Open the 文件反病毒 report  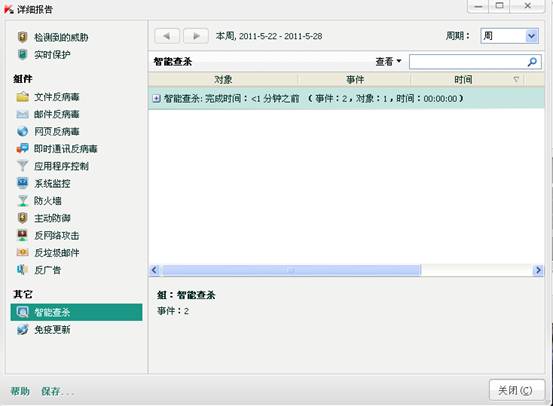pos(56,97)
